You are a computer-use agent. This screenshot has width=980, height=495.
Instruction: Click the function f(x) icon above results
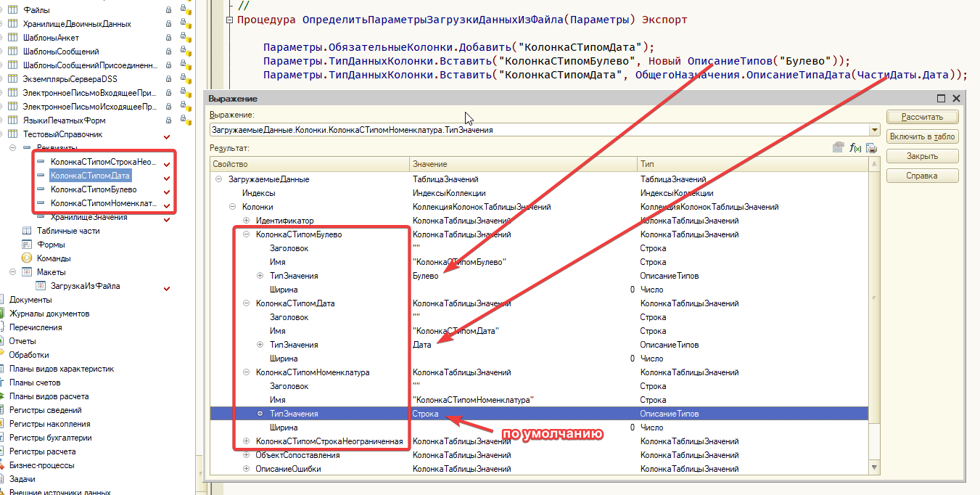855,147
